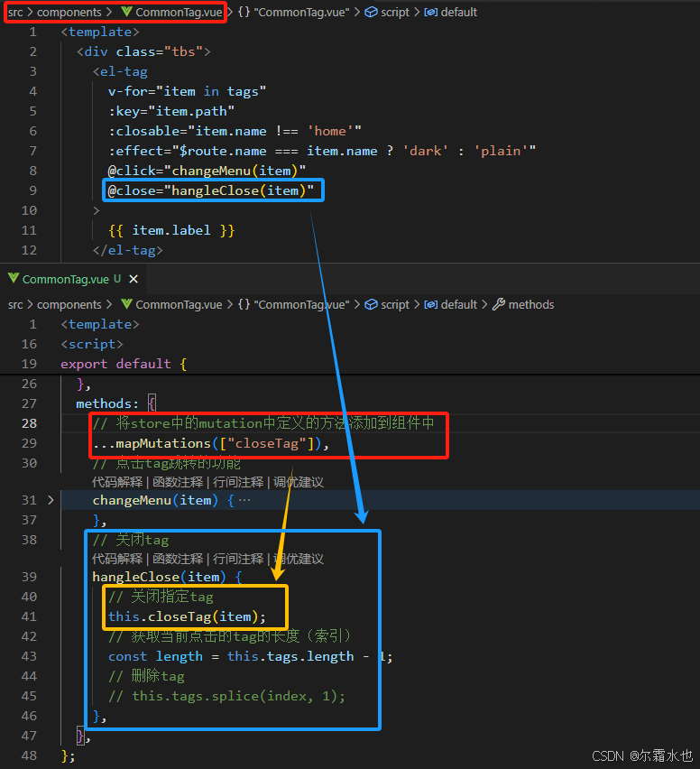The image size is (700, 769).
Task: Click the // 删除tag comment line
Action: [146, 676]
